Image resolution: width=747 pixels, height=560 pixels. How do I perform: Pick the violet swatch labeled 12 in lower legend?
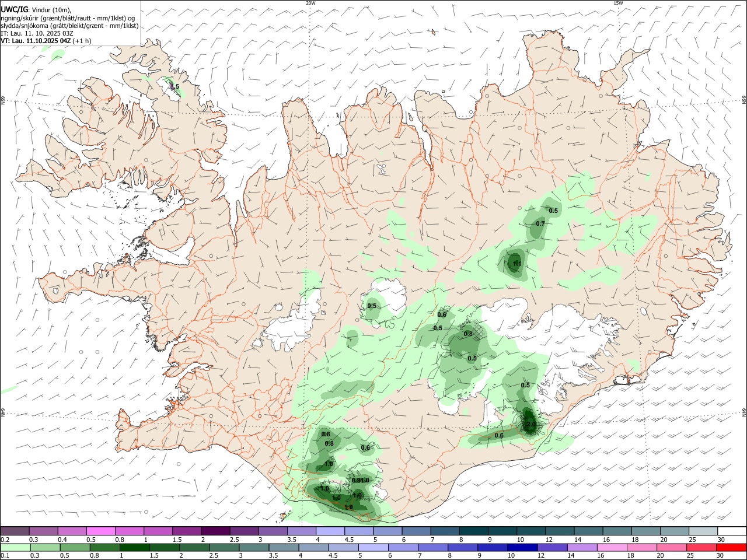pyautogui.click(x=552, y=547)
